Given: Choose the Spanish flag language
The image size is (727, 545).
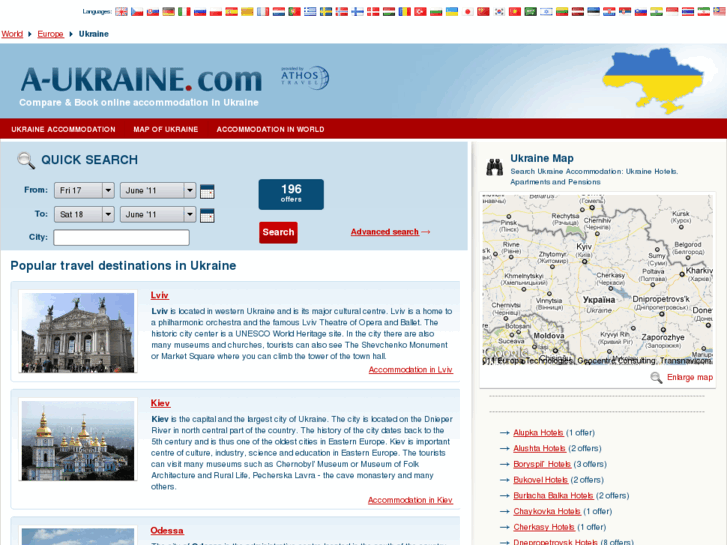Looking at the screenshot, I should [232, 12].
